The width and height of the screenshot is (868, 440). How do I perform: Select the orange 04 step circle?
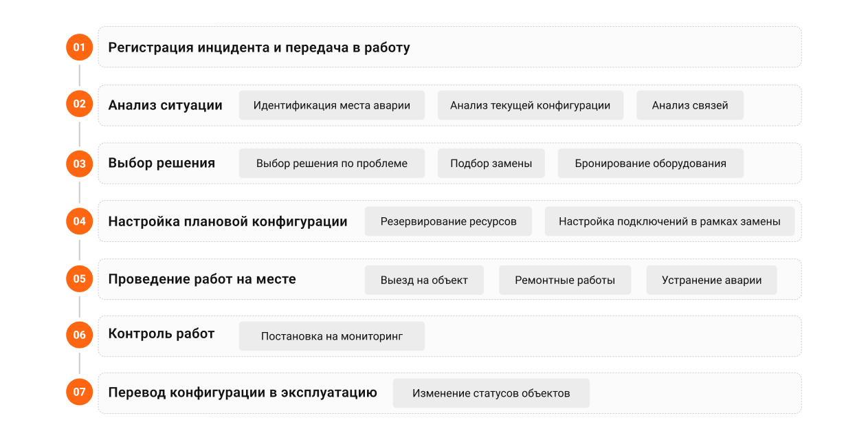[x=80, y=221]
